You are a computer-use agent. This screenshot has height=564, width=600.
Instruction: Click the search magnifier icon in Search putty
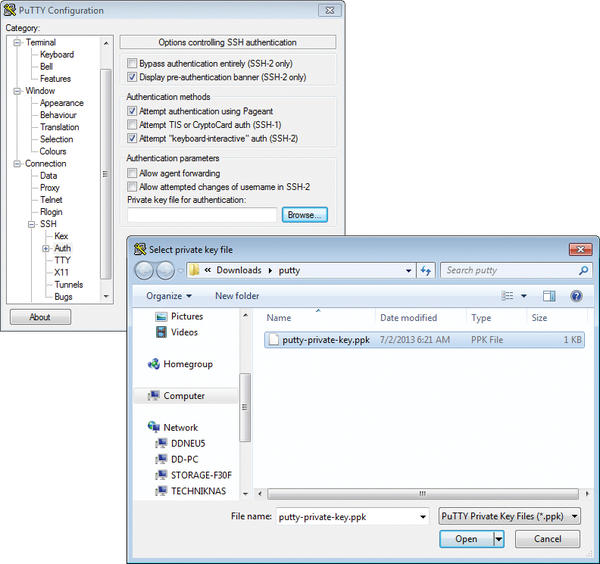click(583, 271)
